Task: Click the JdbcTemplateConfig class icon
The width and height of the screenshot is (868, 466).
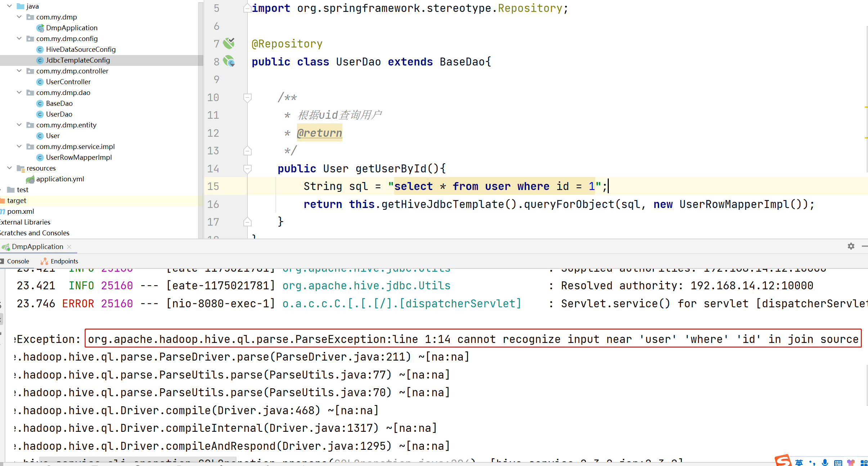Action: (x=40, y=60)
